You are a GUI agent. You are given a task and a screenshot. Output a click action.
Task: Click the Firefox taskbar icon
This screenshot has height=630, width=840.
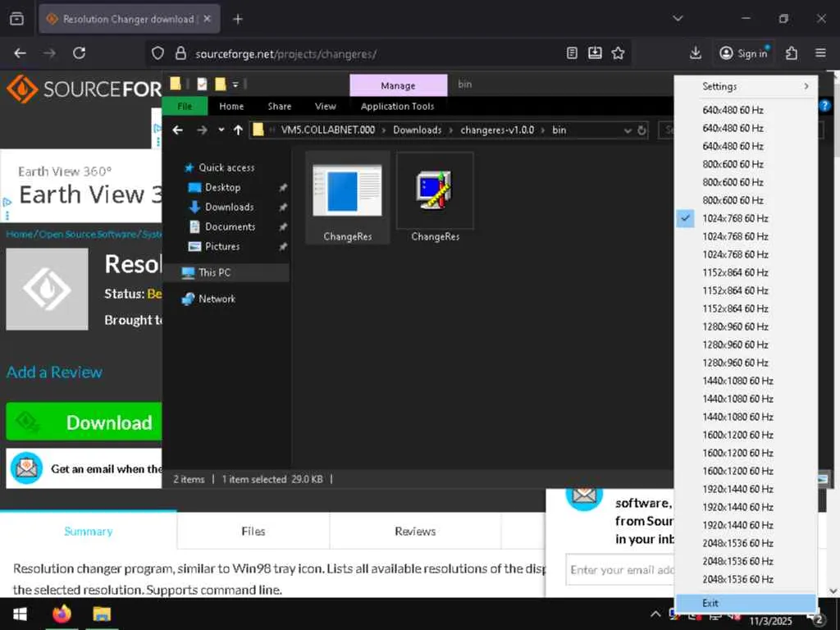62,614
